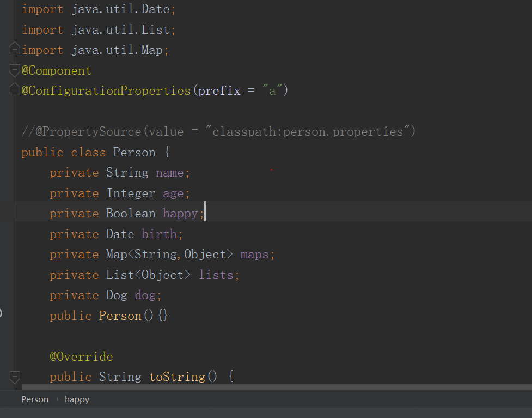
Task: Click Map in the java.util.Map import
Action: [x=152, y=50]
